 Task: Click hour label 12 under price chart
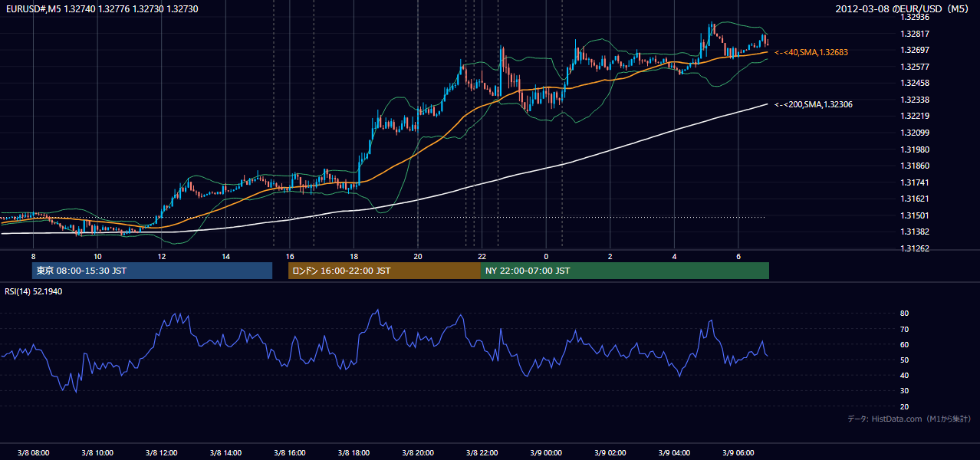(x=162, y=256)
